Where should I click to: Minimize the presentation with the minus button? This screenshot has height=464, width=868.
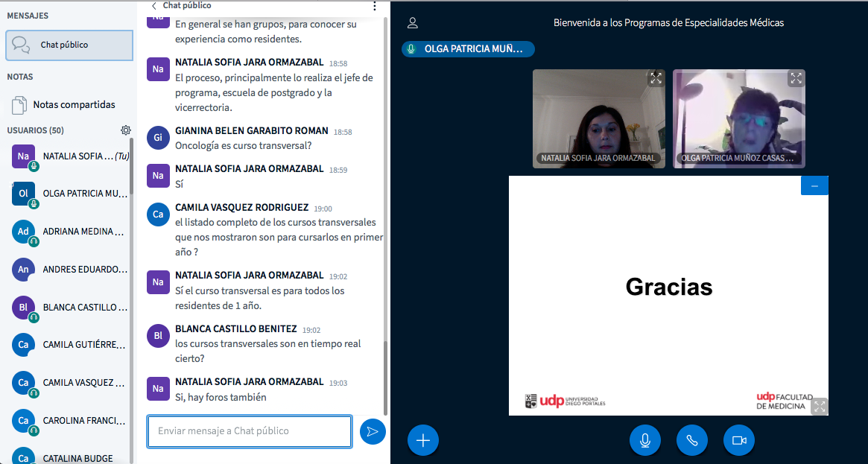(x=814, y=185)
